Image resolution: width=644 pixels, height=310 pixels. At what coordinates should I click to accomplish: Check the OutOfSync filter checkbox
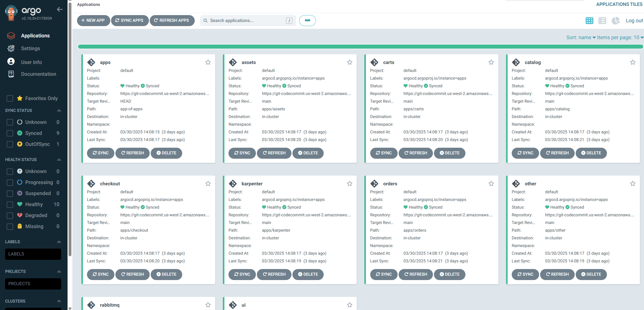click(10, 144)
